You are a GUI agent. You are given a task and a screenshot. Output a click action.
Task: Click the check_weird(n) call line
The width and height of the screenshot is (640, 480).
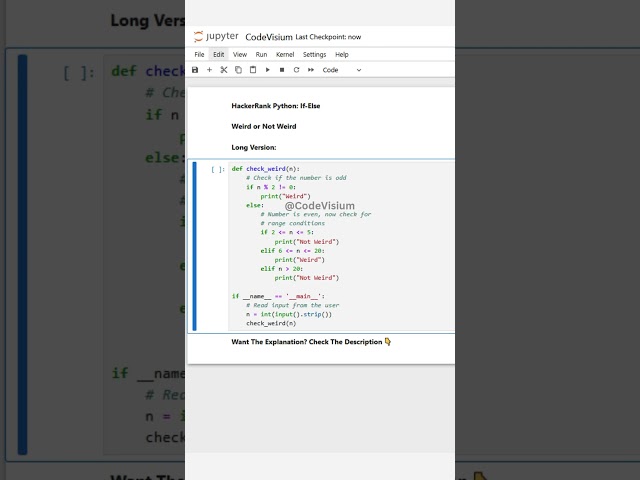click(271, 323)
